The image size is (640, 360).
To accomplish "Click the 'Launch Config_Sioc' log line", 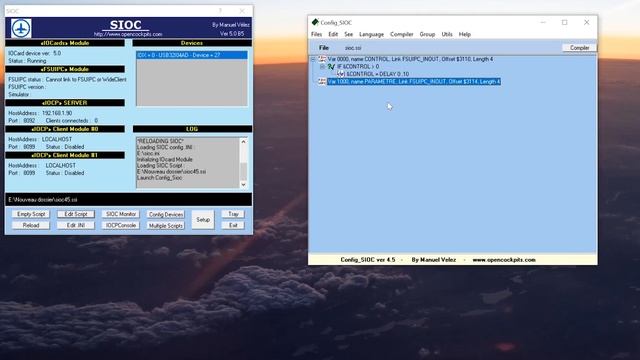I will click(160, 178).
